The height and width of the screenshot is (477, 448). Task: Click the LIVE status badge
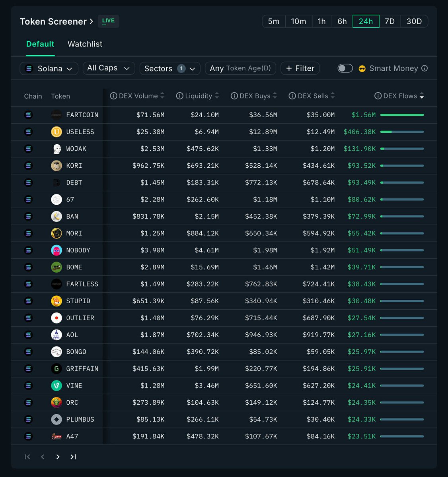tap(108, 21)
